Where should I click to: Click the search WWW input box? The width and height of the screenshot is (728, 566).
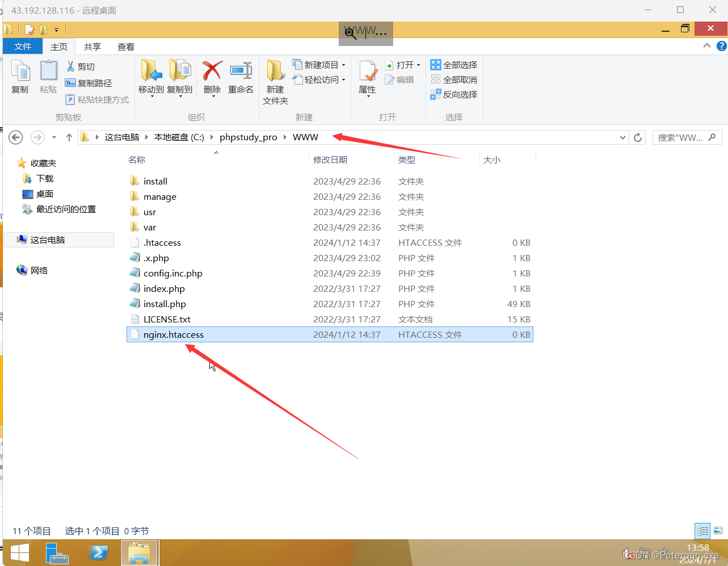[x=687, y=137]
